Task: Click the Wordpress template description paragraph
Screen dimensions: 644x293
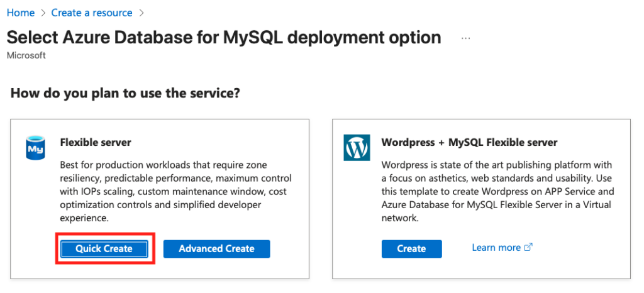Action: tap(498, 192)
